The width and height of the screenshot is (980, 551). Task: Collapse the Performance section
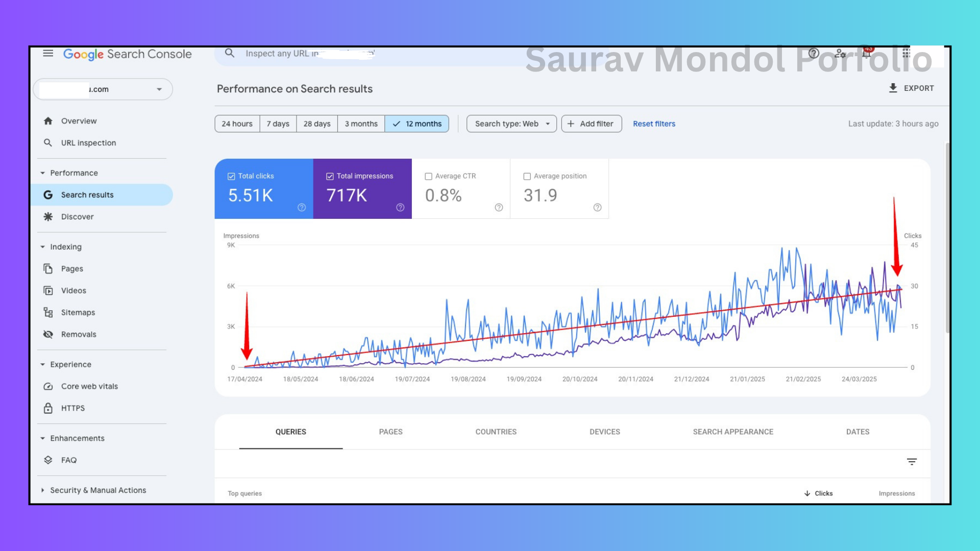[42, 173]
